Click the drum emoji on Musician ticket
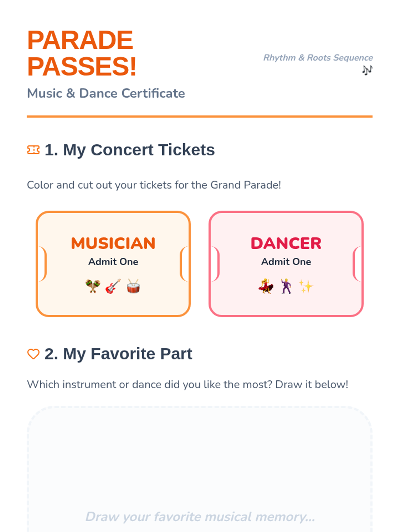 tap(133, 286)
